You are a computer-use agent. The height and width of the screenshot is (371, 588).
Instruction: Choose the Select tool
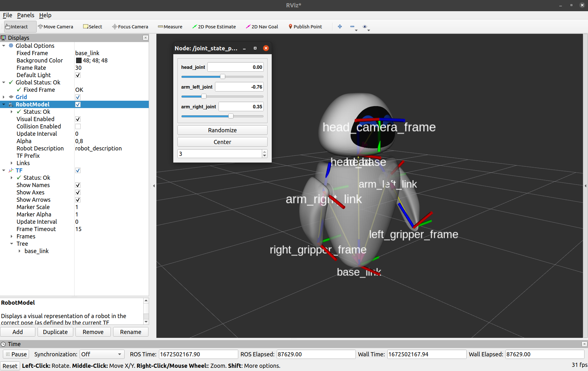pos(93,27)
